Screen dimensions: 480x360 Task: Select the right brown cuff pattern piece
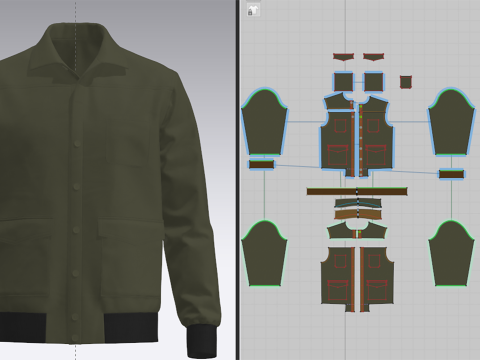451,174
